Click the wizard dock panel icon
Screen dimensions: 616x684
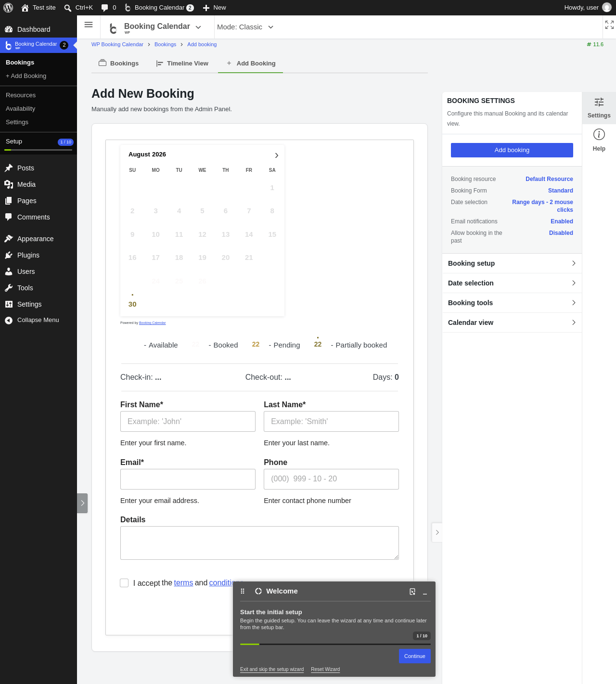coord(412,592)
